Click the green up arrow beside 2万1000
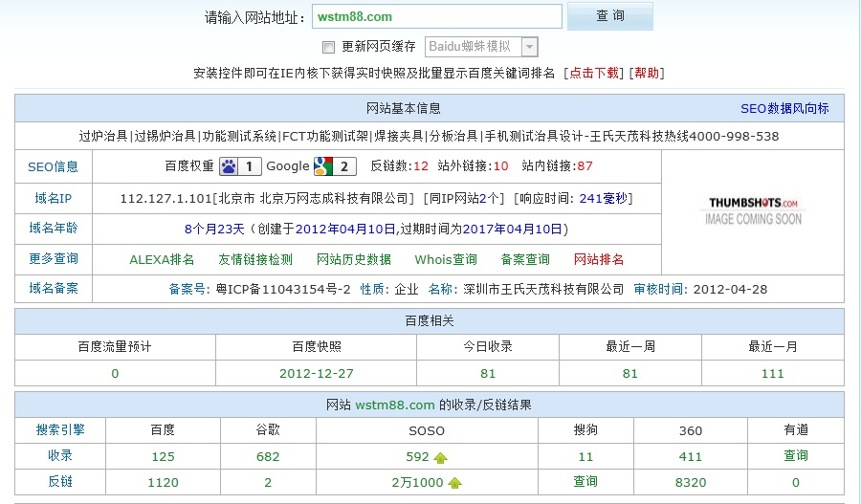 [x=454, y=483]
